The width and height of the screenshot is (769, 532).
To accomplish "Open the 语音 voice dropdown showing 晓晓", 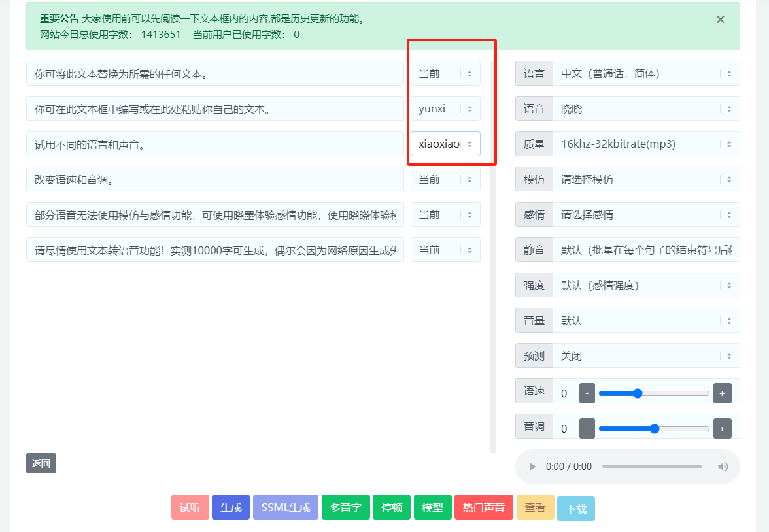I will pos(645,109).
